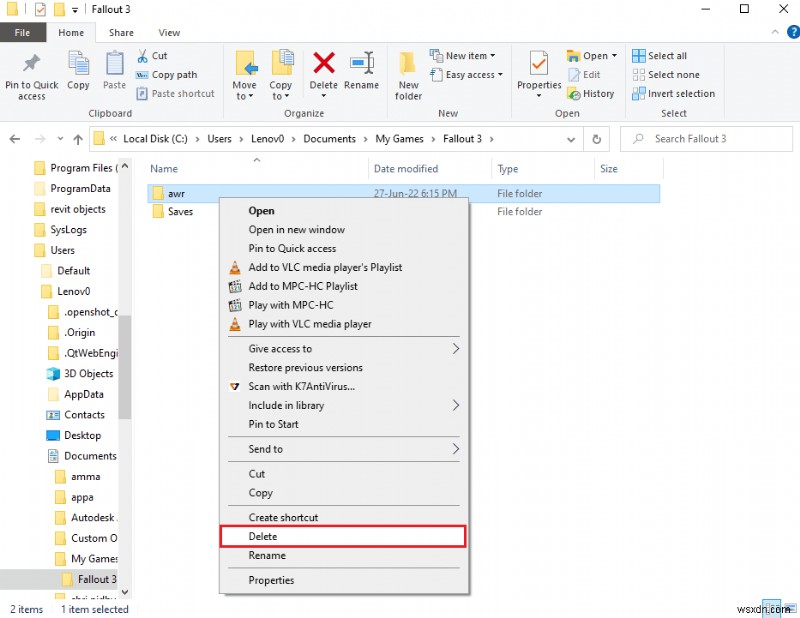
Task: Click Paste shortcut in ribbon
Action: pyautogui.click(x=176, y=93)
